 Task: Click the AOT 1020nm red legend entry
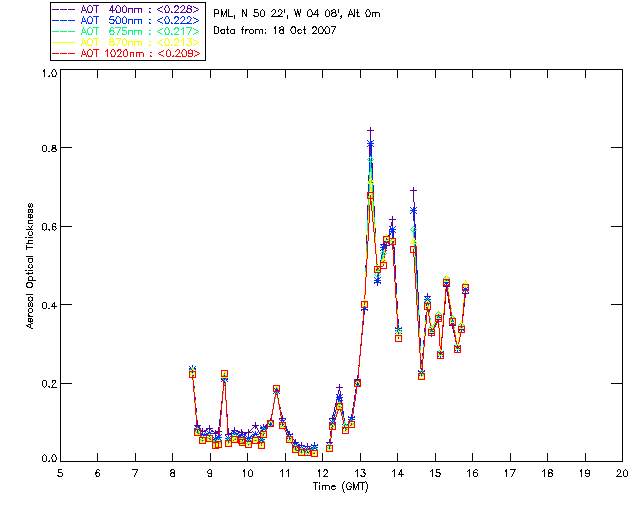127,53
